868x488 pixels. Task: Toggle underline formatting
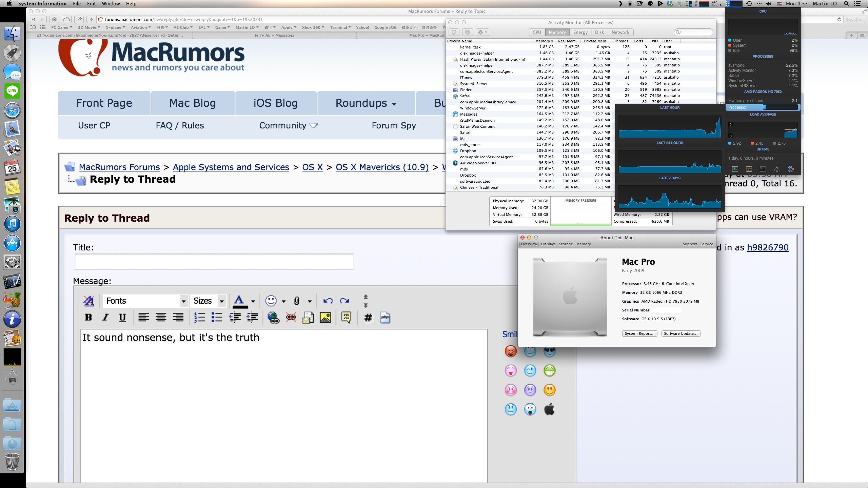[122, 318]
